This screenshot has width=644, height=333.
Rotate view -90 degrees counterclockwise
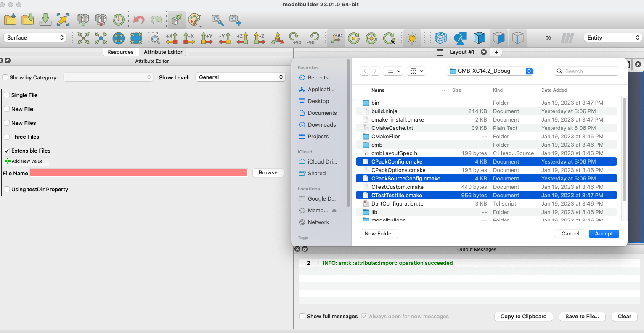313,38
